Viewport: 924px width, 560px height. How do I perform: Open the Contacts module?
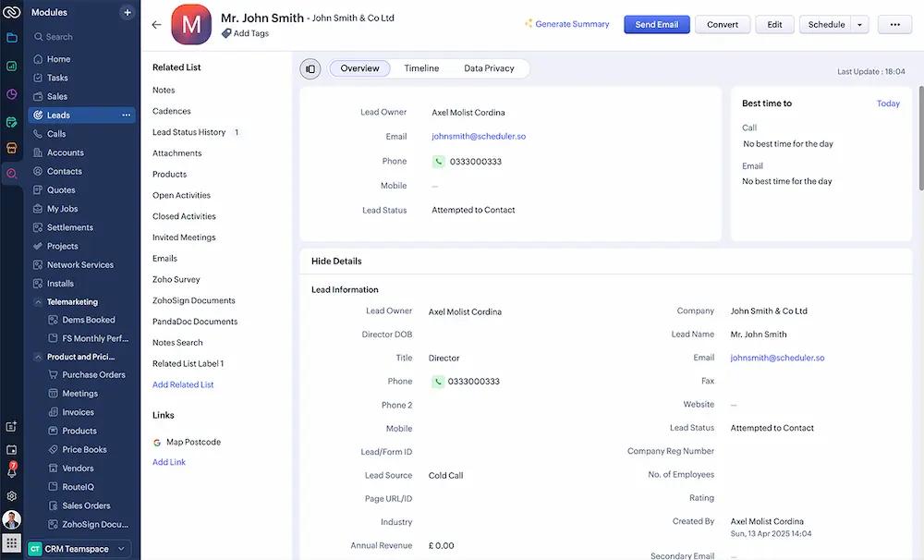click(65, 172)
